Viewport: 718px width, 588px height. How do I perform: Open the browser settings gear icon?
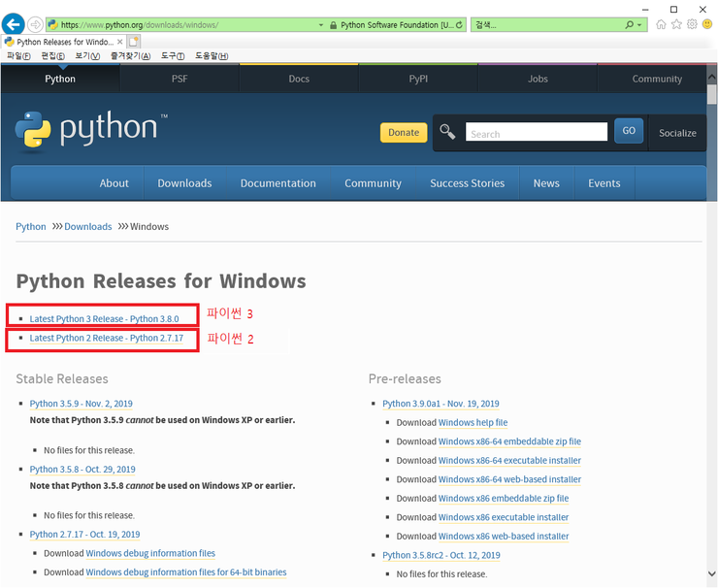click(x=692, y=24)
